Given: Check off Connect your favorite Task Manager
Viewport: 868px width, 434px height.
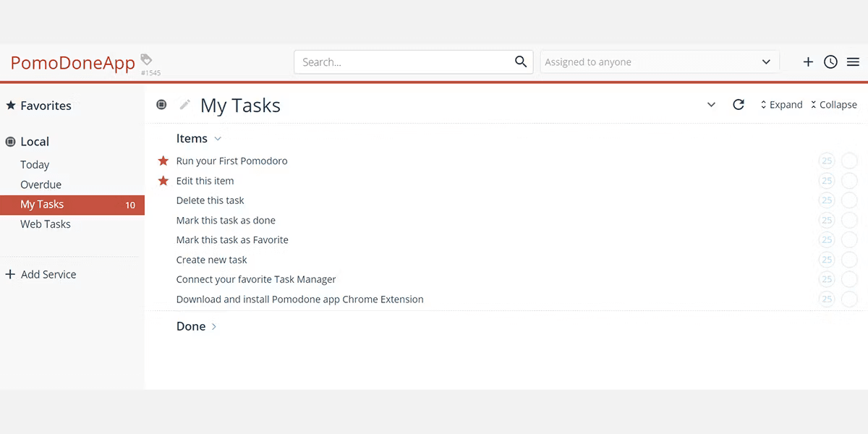Looking at the screenshot, I should click(x=850, y=279).
